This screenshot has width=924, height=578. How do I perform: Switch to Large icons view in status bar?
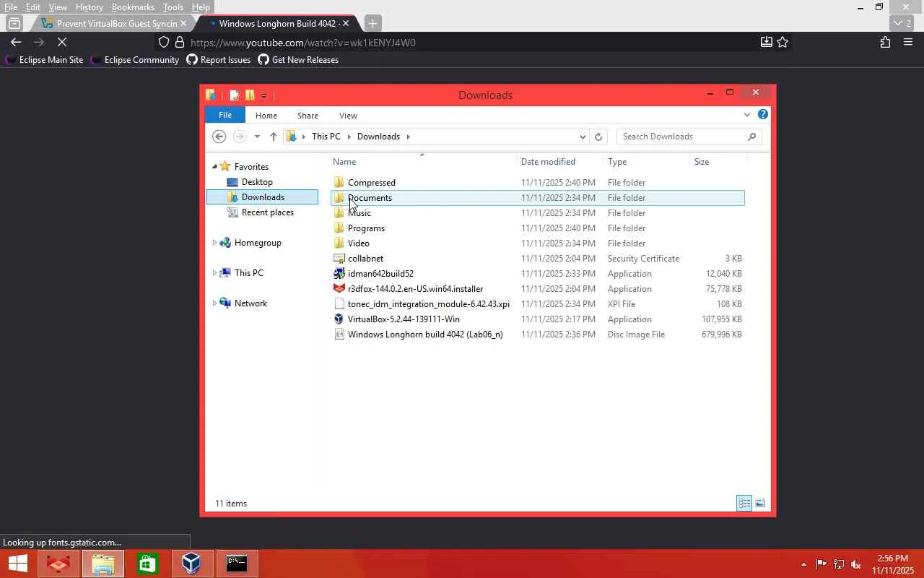[x=759, y=503]
